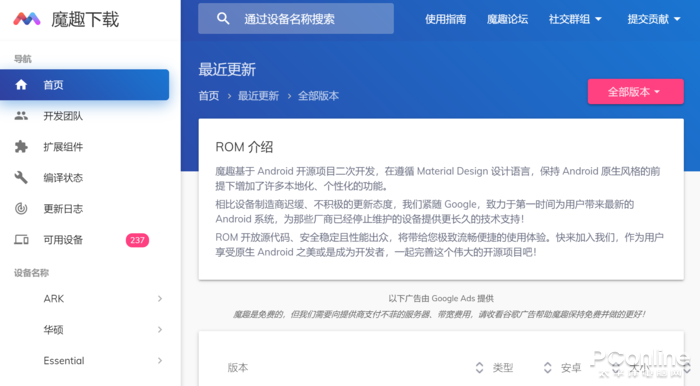Open the 社交群组 dropdown
The width and height of the screenshot is (700, 386).
pyautogui.click(x=575, y=19)
